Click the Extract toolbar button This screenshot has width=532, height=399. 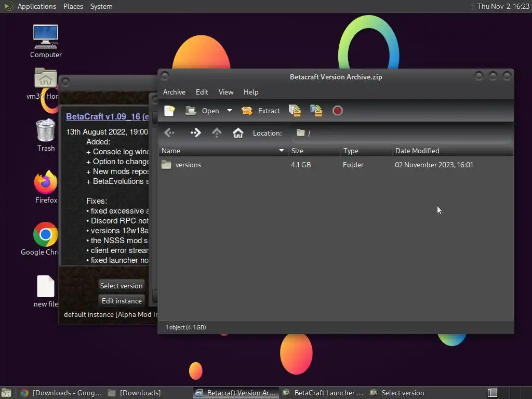point(261,111)
